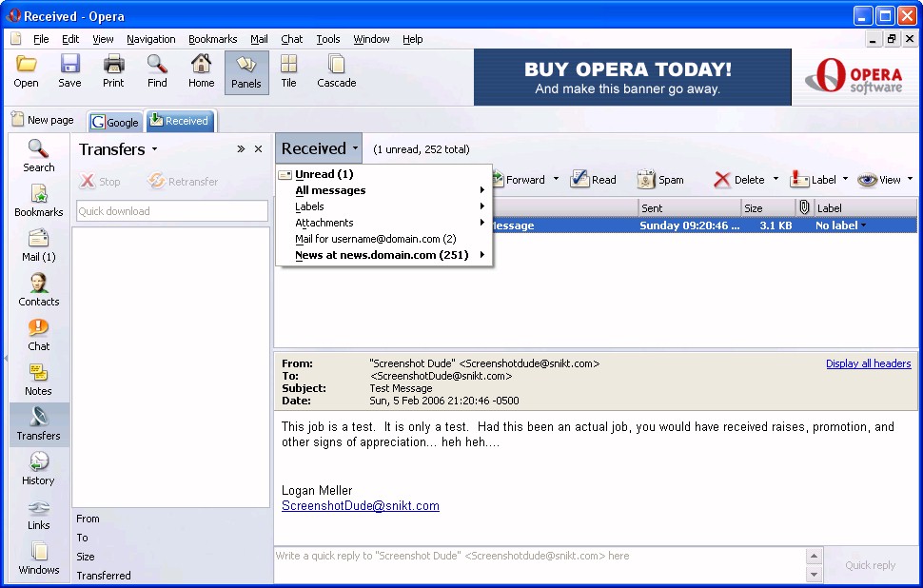Open the Bookmarks panel in sidebar
This screenshot has height=588, width=923.
click(39, 201)
